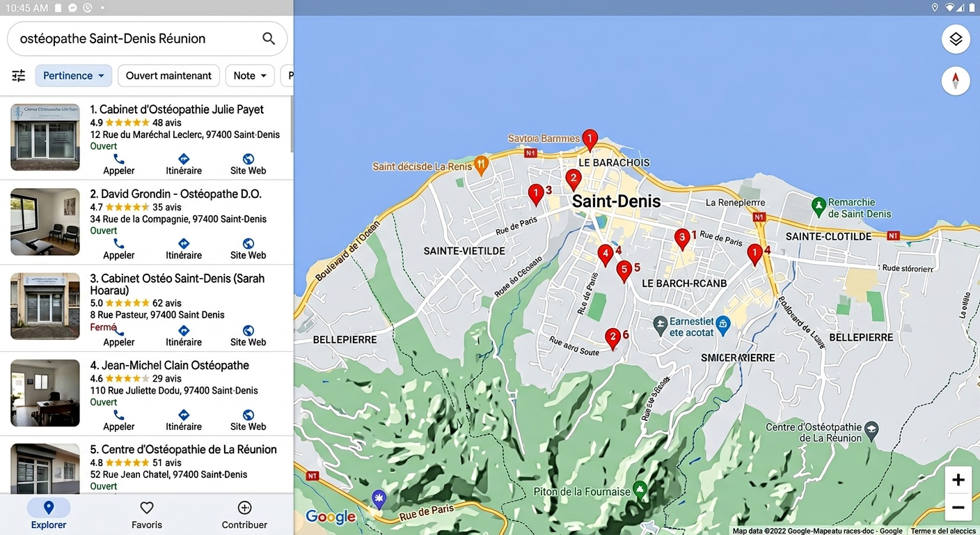Select result 4. Jean-Michel Clain Ostéopathe
The width and height of the screenshot is (980, 535).
coord(169,365)
